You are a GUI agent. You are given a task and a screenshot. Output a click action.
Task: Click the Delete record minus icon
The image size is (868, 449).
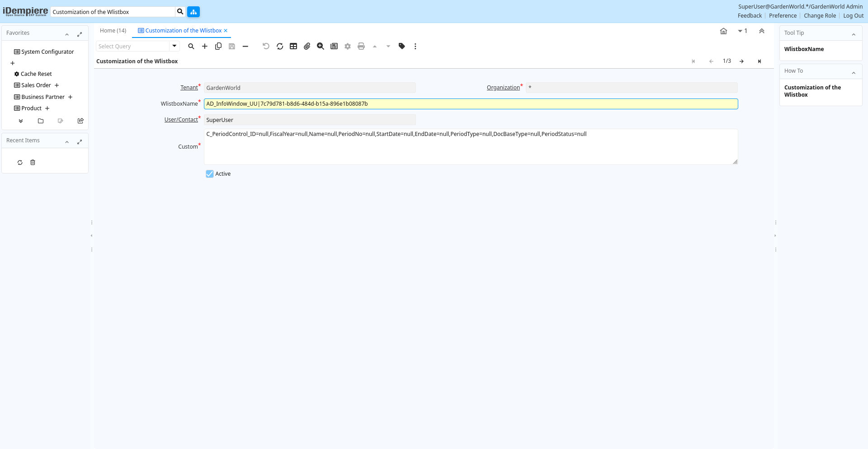click(245, 46)
